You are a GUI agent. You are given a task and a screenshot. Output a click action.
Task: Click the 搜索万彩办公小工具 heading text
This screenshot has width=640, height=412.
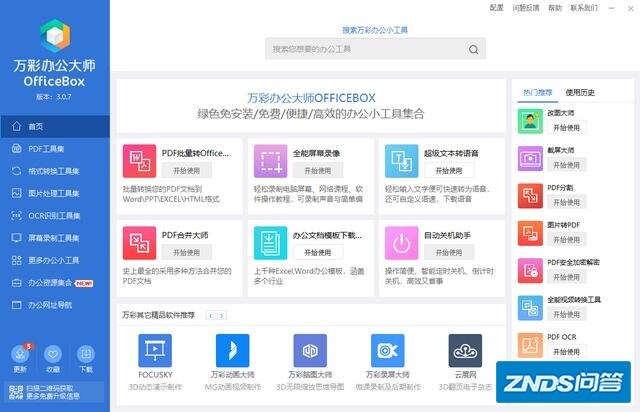click(375, 30)
